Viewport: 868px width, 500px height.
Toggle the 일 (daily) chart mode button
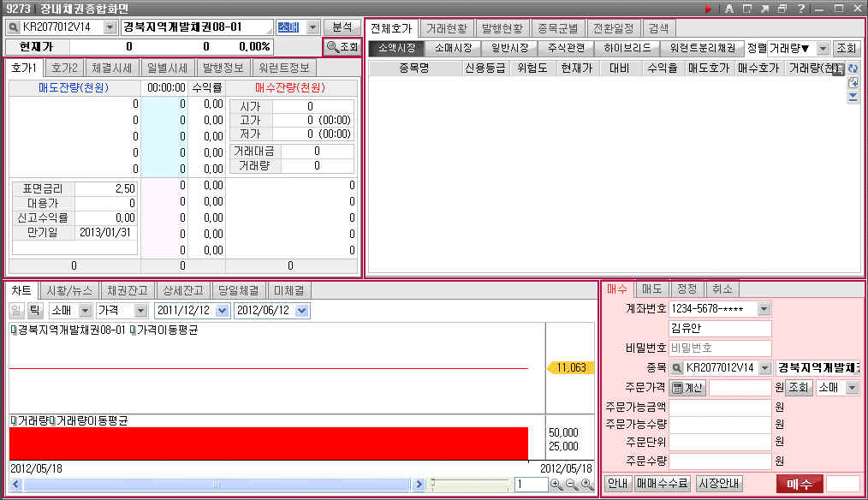(17, 310)
